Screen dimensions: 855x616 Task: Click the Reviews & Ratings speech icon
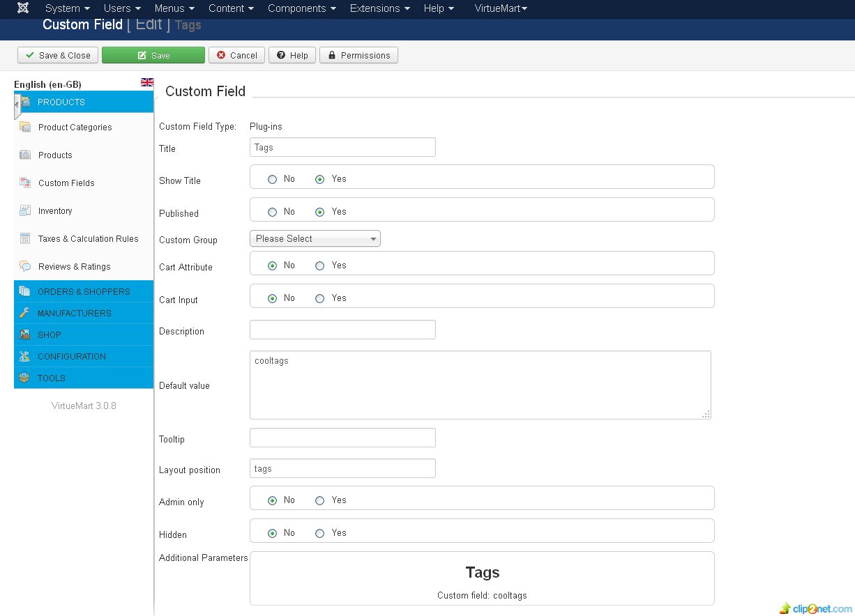tap(25, 266)
